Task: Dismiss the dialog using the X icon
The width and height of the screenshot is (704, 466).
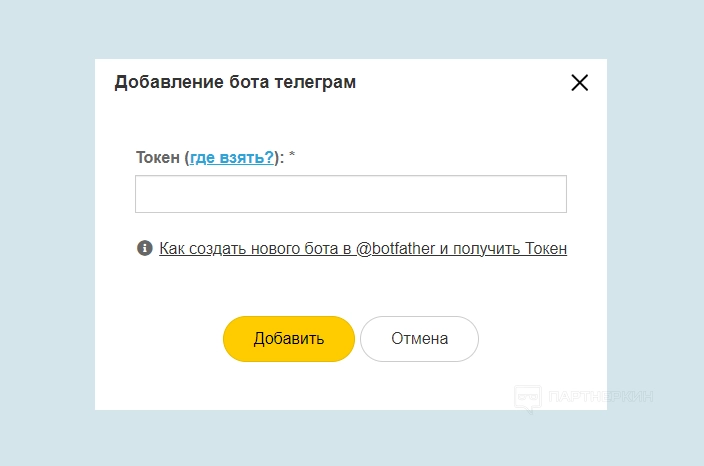Action: 579,83
